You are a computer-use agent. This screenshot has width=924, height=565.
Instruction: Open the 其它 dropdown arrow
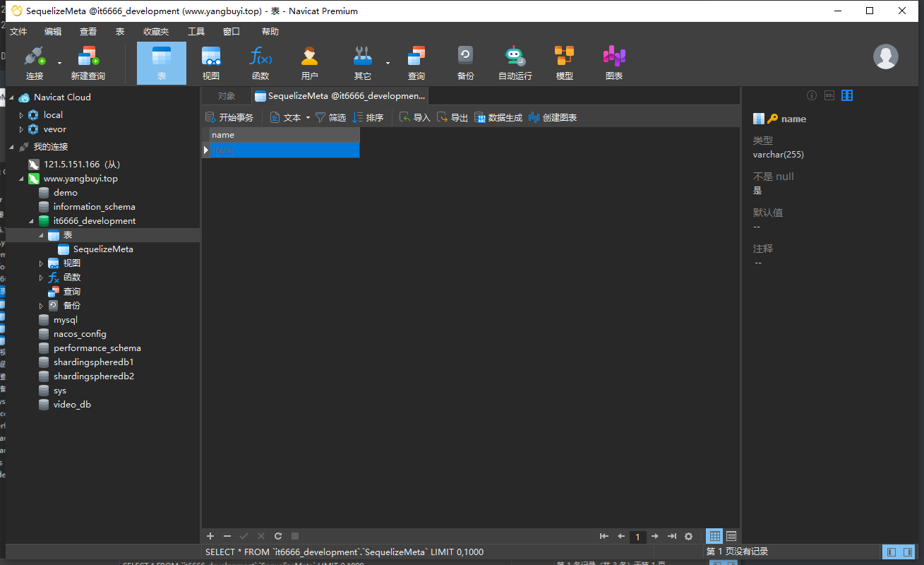pyautogui.click(x=388, y=64)
